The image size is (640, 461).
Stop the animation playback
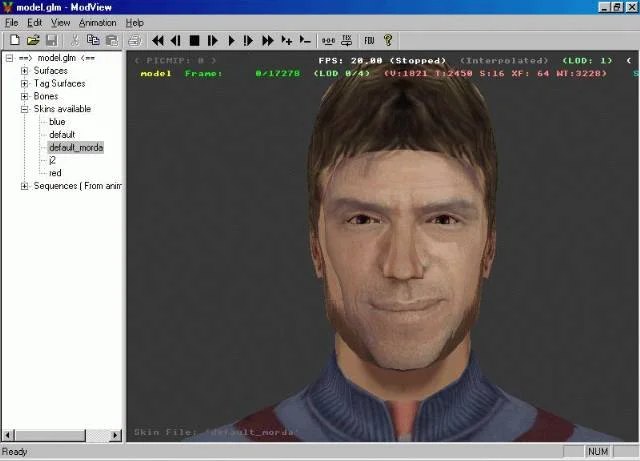click(x=194, y=40)
